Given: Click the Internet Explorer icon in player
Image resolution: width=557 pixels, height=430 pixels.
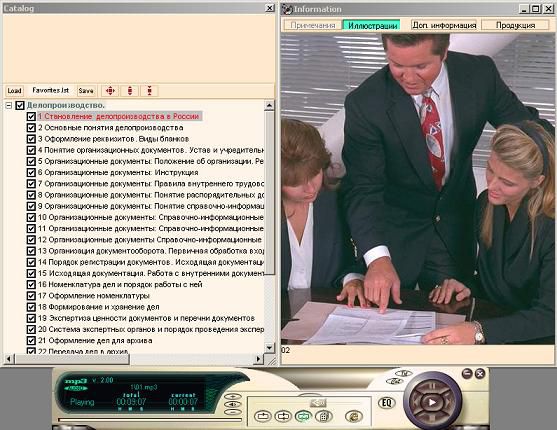Looking at the screenshot, I should (353, 416).
